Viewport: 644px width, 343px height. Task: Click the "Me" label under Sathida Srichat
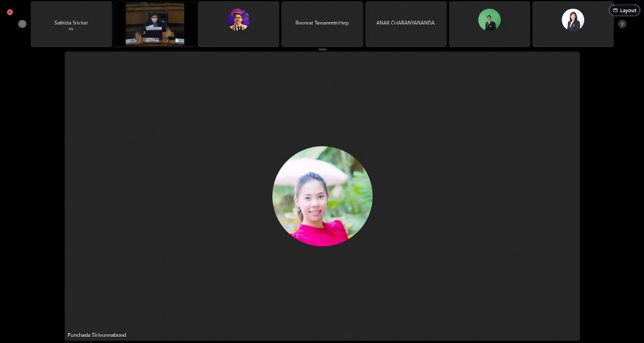click(71, 29)
